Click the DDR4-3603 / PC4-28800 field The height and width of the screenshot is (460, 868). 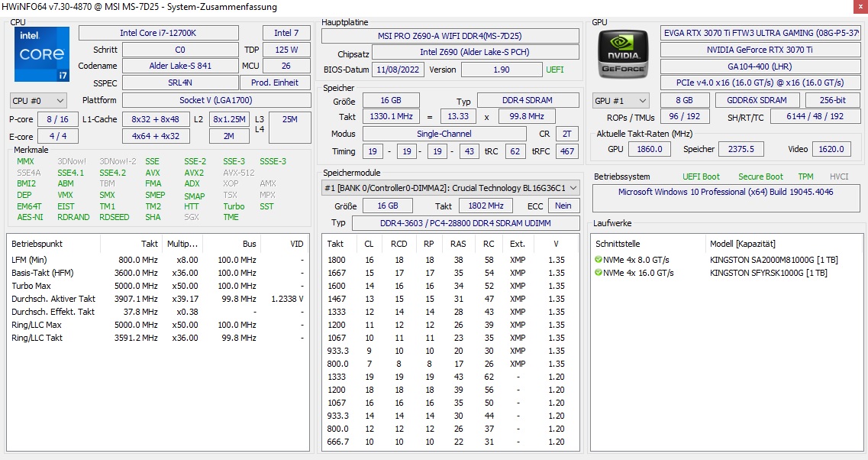tap(466, 223)
